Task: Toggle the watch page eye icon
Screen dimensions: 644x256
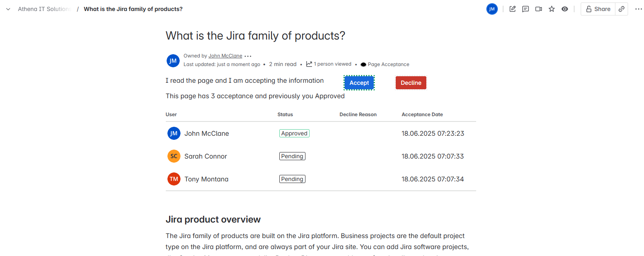Action: click(565, 9)
